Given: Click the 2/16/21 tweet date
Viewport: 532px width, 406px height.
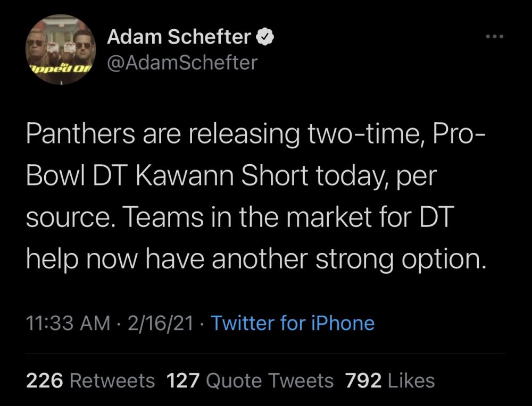Looking at the screenshot, I should pos(160,323).
